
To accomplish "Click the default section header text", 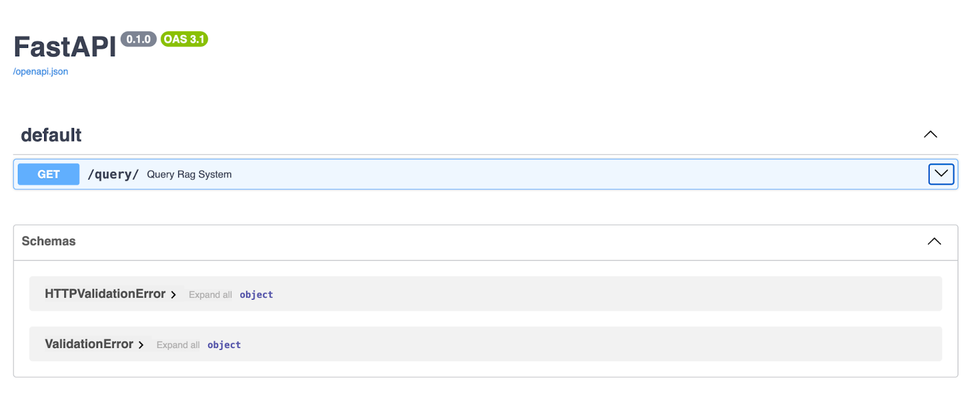I will 51,135.
